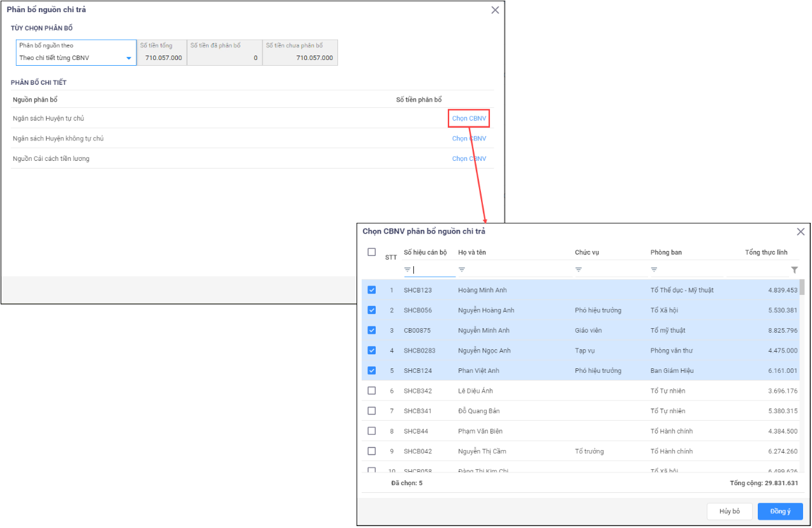Click the Số hiệu cán bộ filter input
Screen dimensions: 812x528
[434, 270]
